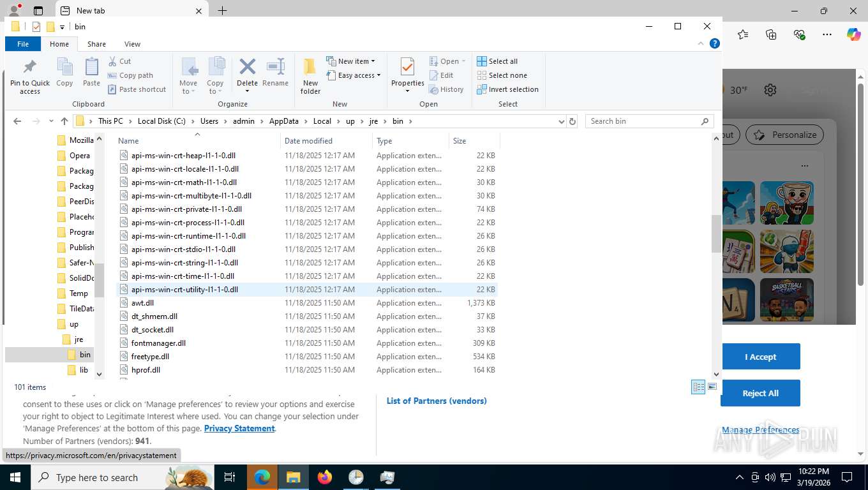Open List of Partners (vendors) link
The width and height of the screenshot is (868, 490).
[437, 401]
